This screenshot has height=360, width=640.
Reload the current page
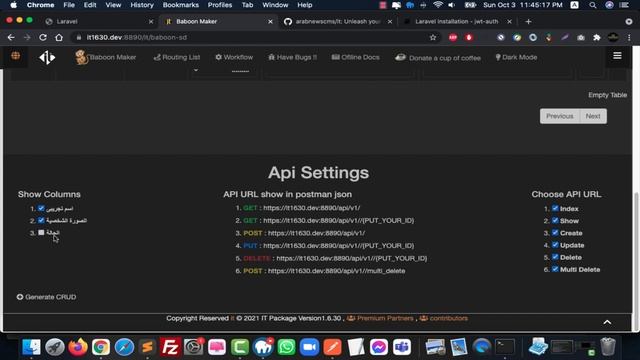point(43,37)
